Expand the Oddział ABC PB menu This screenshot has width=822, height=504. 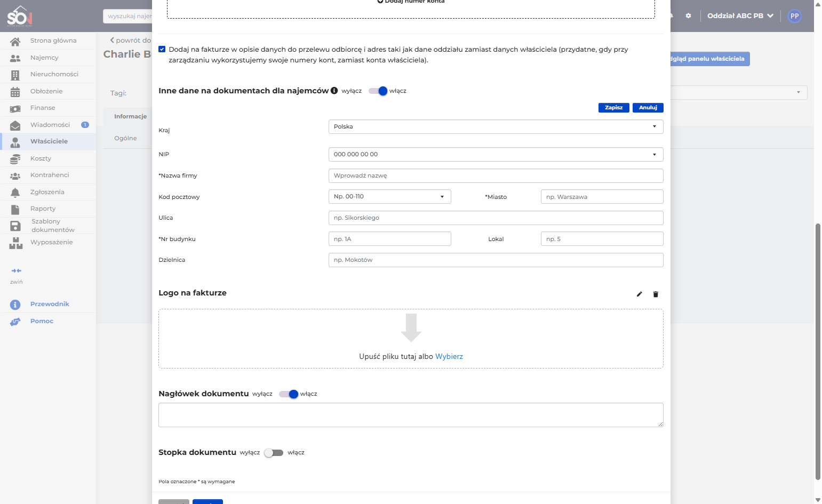click(740, 16)
